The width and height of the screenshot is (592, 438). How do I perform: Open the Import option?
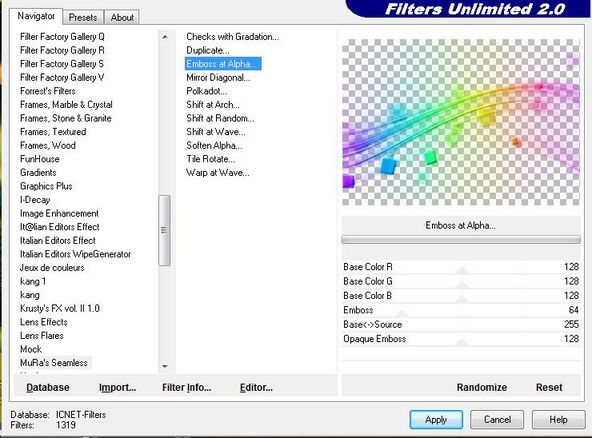click(x=117, y=387)
